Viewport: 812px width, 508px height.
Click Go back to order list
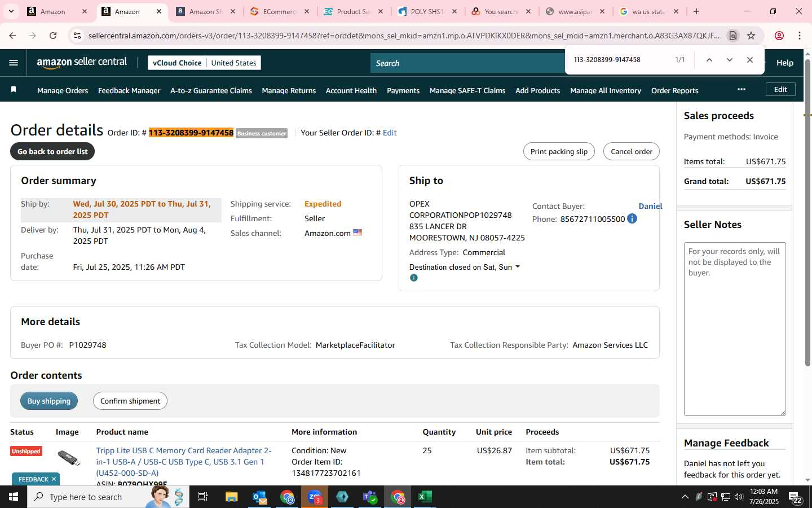click(52, 151)
